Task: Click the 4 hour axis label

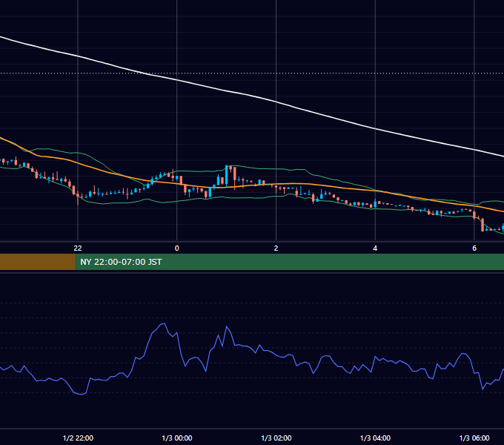Action: 375,248
